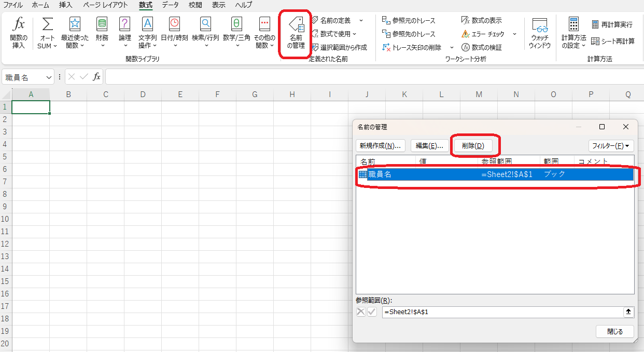Toggle 数式の表示 (Show Formulas)
644x352 pixels.
(x=481, y=20)
